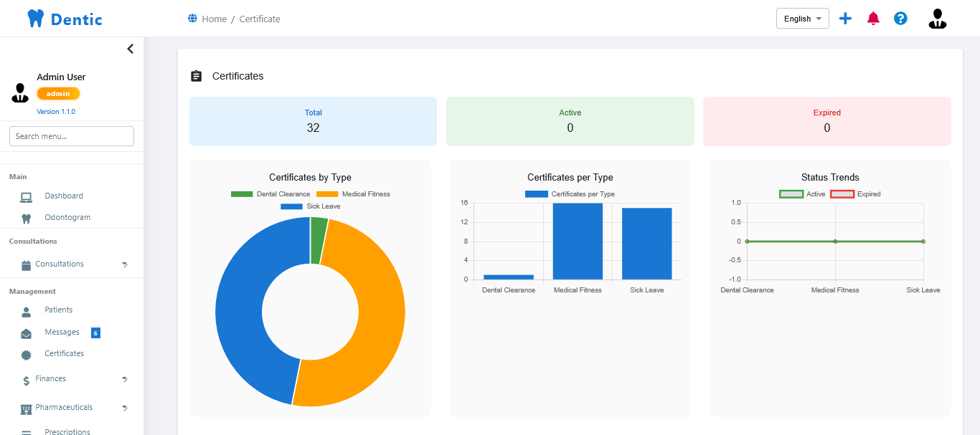Screen dimensions: 980x435
Task: Expand the Consultations submenu
Action: (x=72, y=264)
